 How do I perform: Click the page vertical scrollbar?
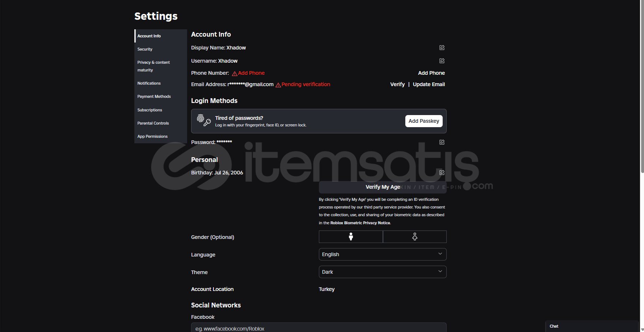pyautogui.click(x=642, y=86)
